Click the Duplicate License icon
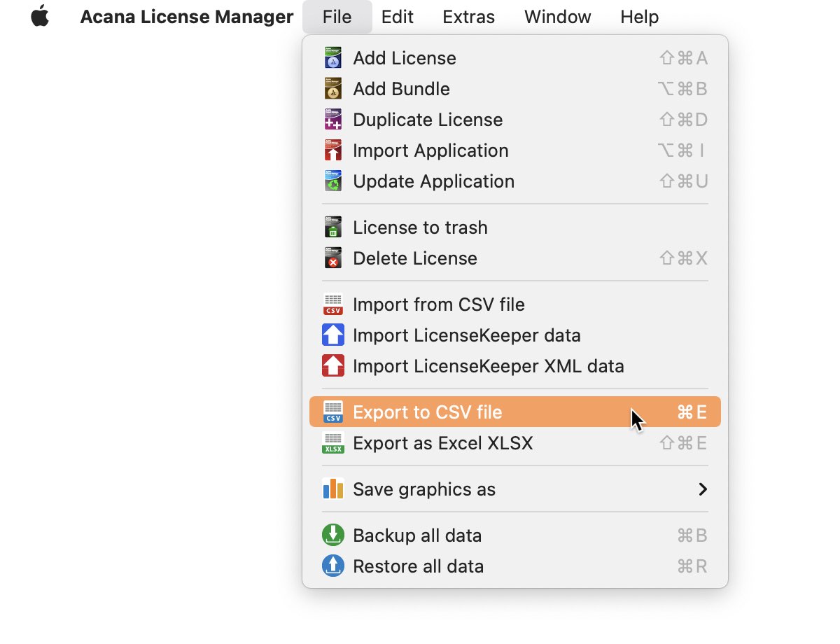The height and width of the screenshot is (644, 840). [x=333, y=120]
